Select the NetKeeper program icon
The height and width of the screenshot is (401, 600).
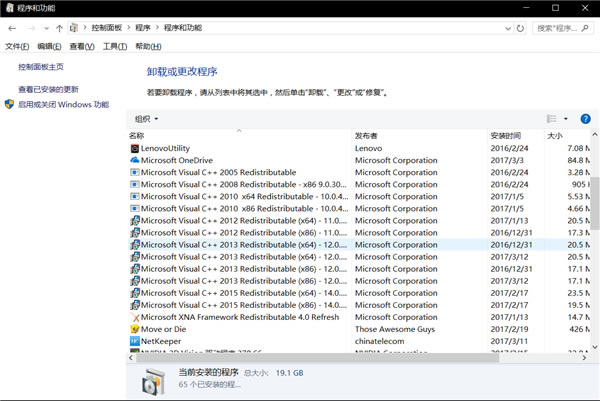[135, 341]
